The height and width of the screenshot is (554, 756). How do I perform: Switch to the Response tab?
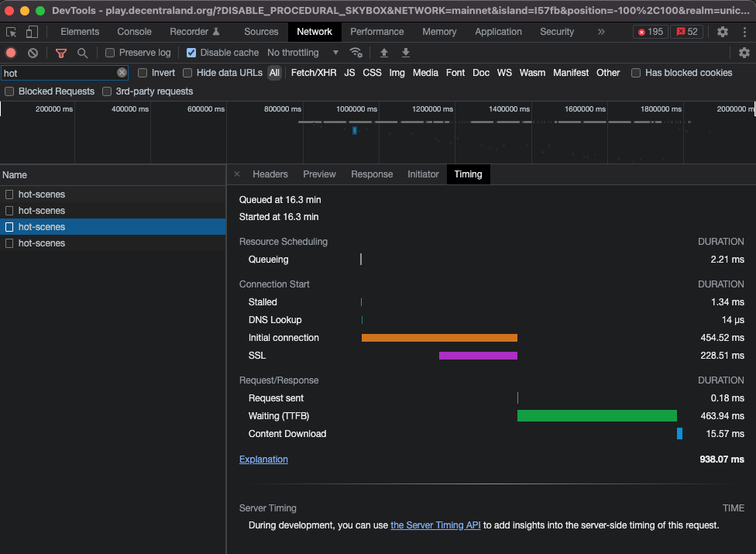point(372,174)
